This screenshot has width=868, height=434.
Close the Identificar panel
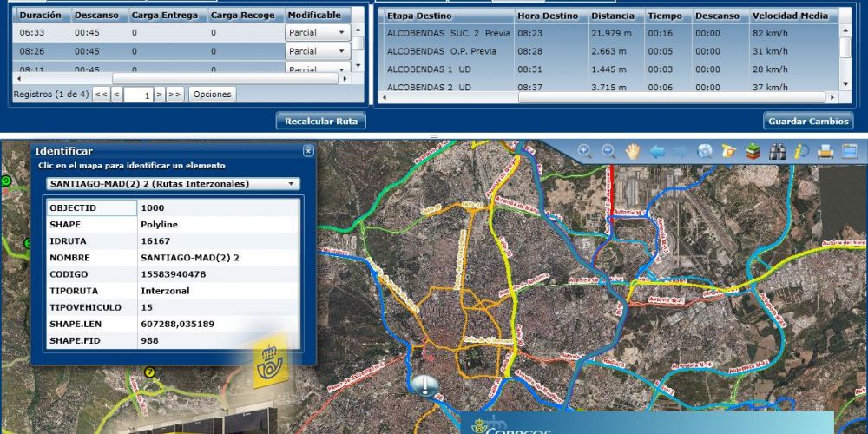tap(308, 151)
